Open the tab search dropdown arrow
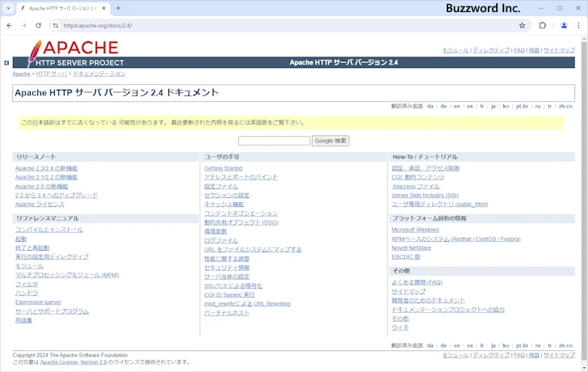 click(x=8, y=8)
